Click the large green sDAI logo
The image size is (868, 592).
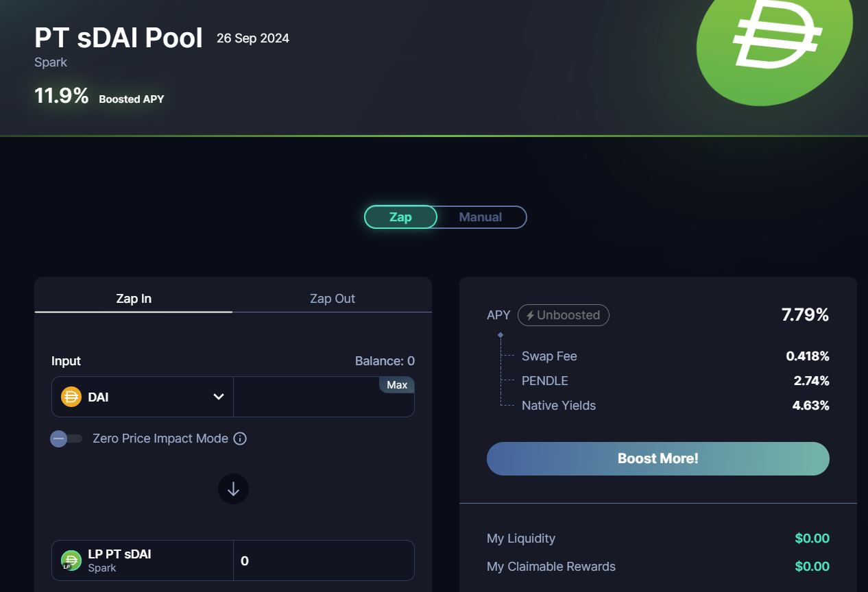point(775,44)
